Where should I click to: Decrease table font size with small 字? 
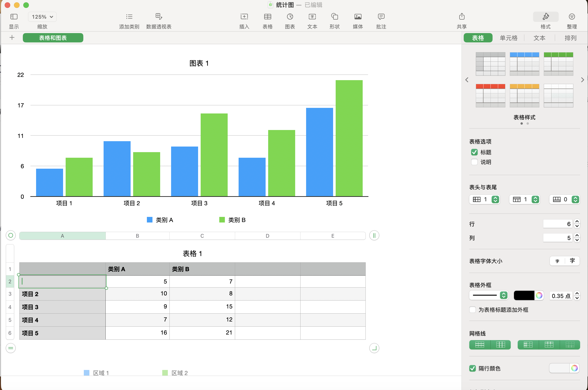[x=557, y=261]
